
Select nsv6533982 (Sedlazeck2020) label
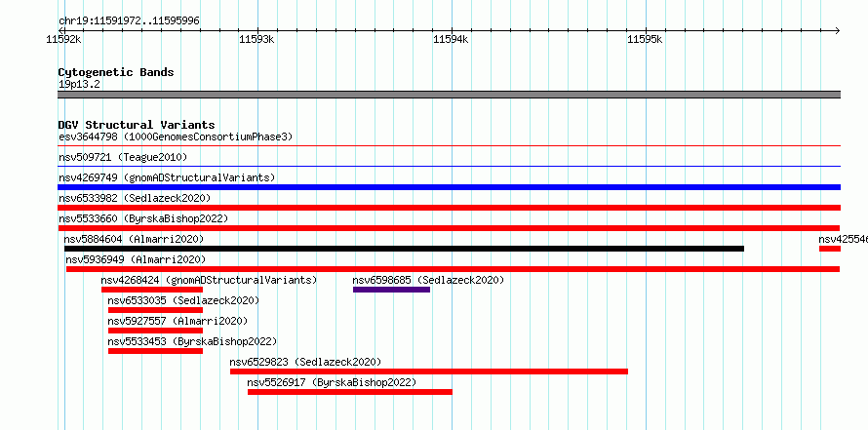tap(135, 198)
